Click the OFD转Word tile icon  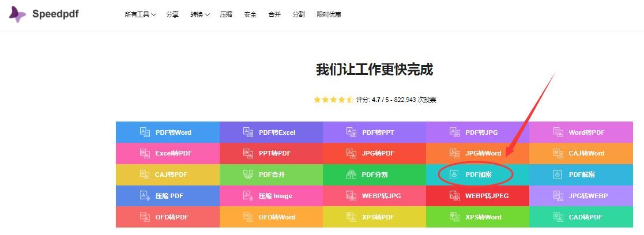pyautogui.click(x=248, y=217)
